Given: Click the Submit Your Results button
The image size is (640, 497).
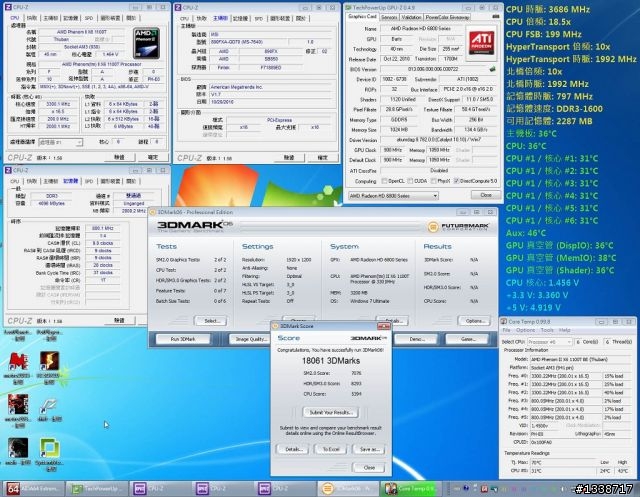Looking at the screenshot, I should [x=331, y=413].
